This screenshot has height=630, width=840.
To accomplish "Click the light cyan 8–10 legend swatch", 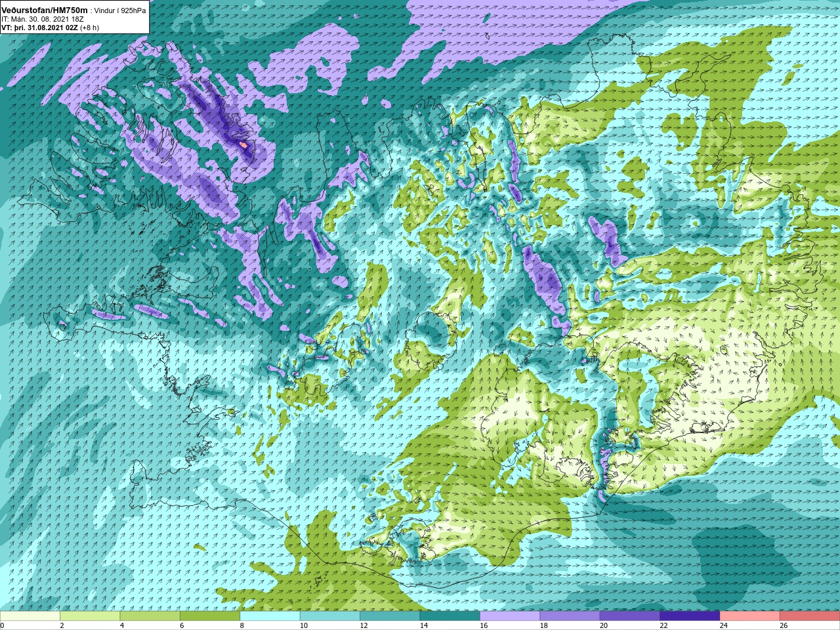I will (270, 616).
